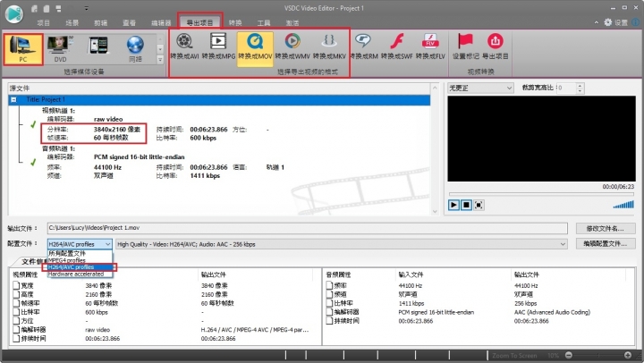Click the 输出文件 path input field

point(307,228)
